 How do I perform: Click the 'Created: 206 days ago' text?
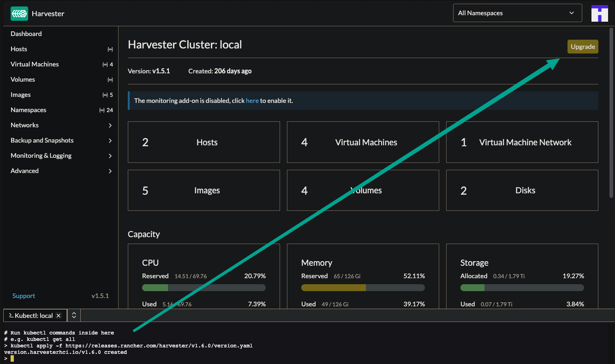pos(220,71)
